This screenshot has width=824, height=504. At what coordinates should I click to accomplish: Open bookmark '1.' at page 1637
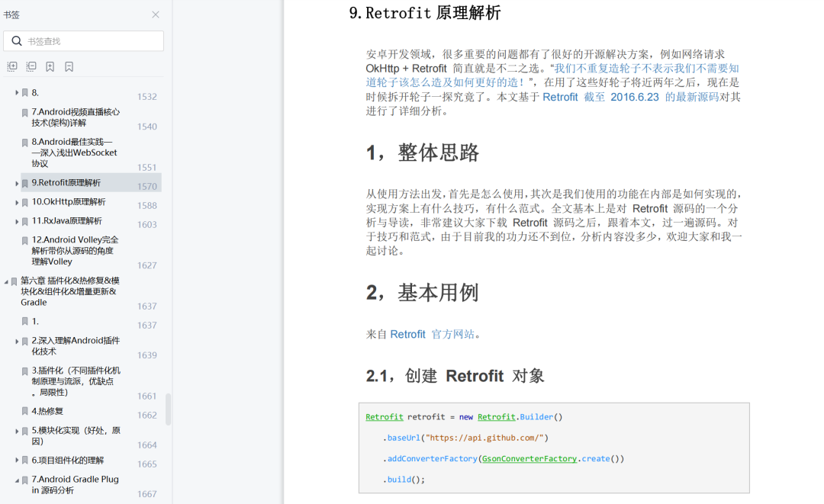(35, 321)
